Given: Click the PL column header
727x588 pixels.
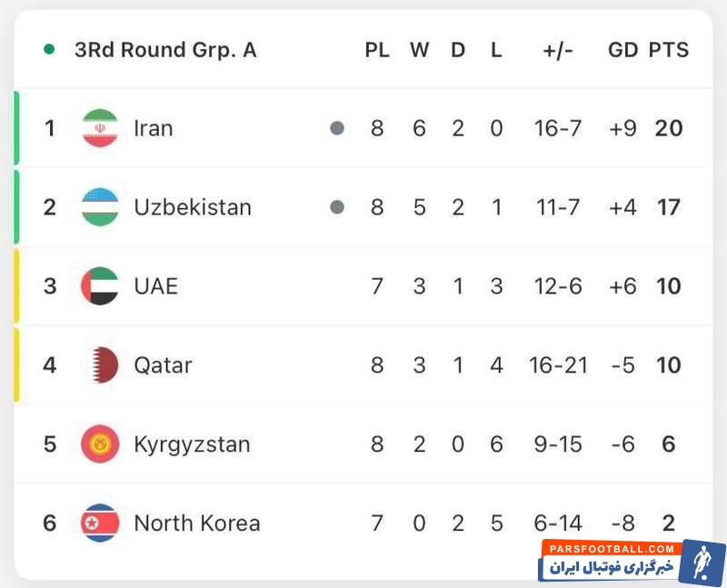Looking at the screenshot, I should point(377,50).
